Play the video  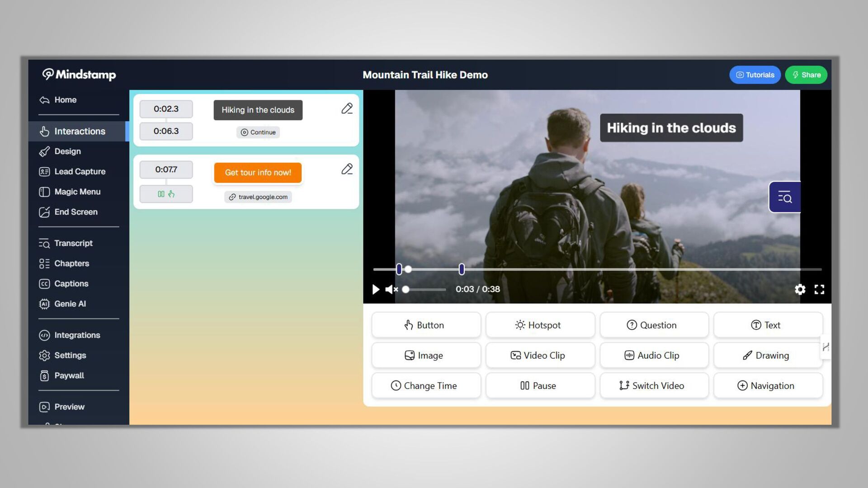pos(375,289)
